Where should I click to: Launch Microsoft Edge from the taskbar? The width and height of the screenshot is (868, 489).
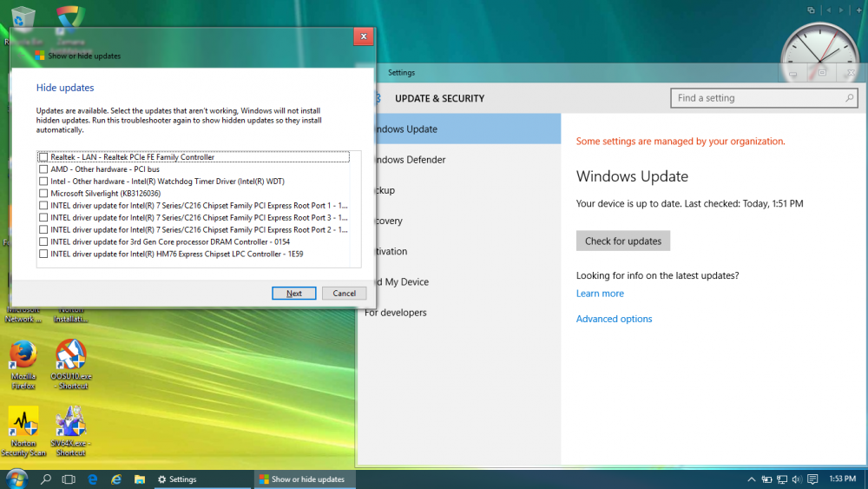93,479
